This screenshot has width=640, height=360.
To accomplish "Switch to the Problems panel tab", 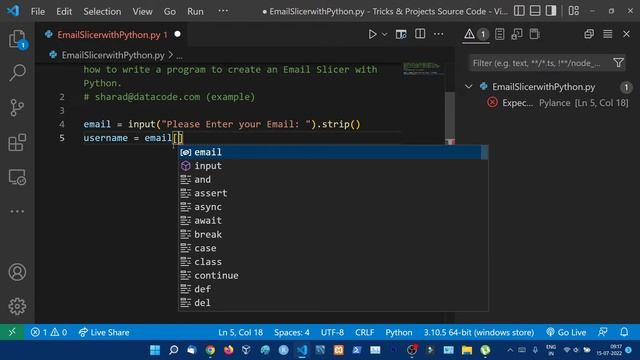I will tap(476, 34).
